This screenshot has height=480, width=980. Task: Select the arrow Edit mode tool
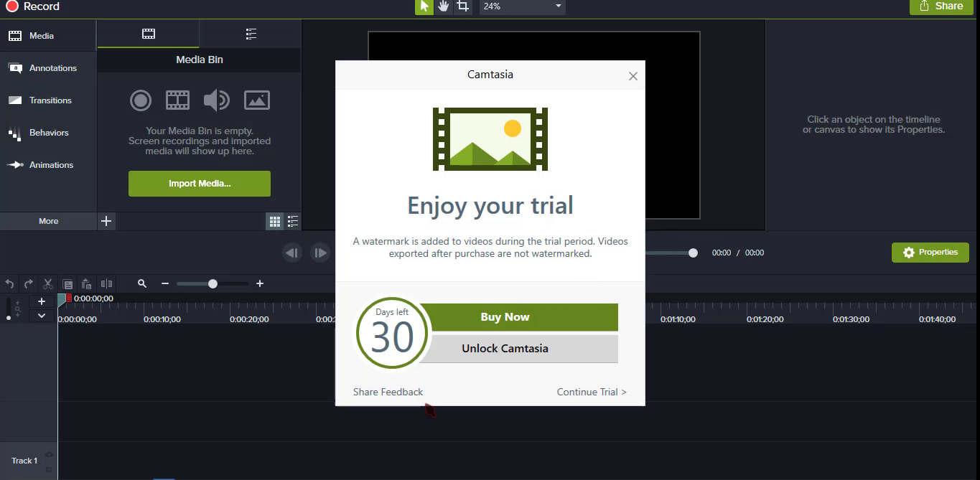pyautogui.click(x=424, y=6)
